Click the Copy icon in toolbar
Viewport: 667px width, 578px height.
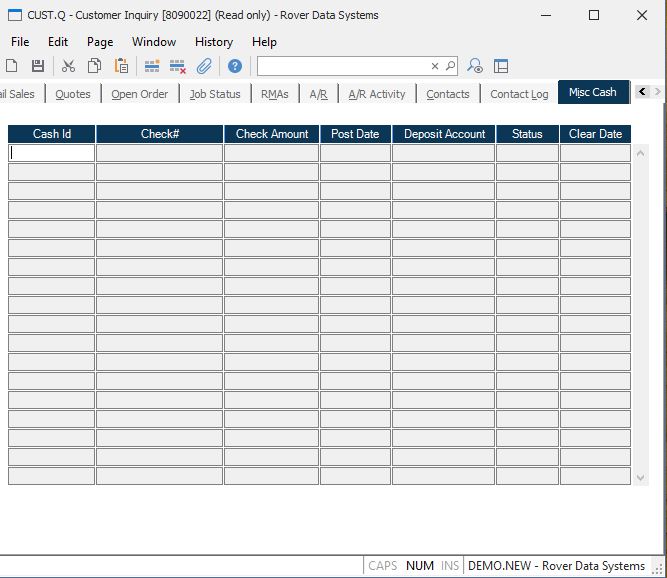(x=94, y=66)
